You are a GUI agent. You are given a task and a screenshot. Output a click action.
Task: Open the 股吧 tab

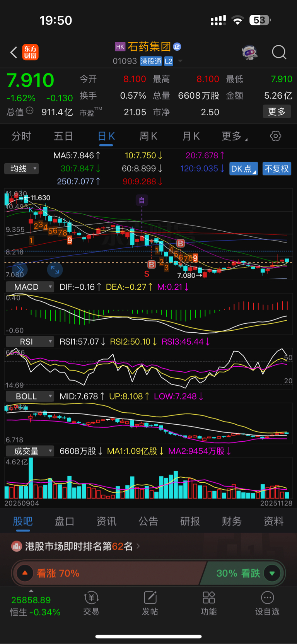coord(23,521)
